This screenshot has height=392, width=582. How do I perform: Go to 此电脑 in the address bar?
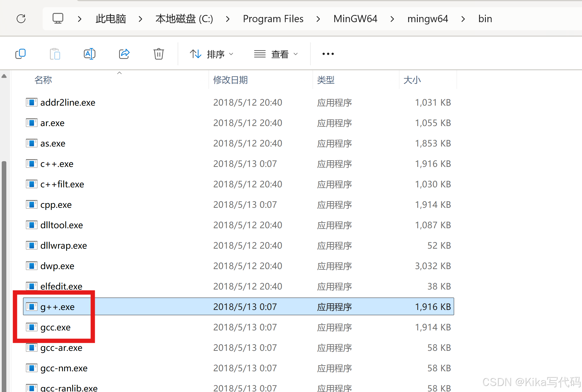(x=111, y=19)
